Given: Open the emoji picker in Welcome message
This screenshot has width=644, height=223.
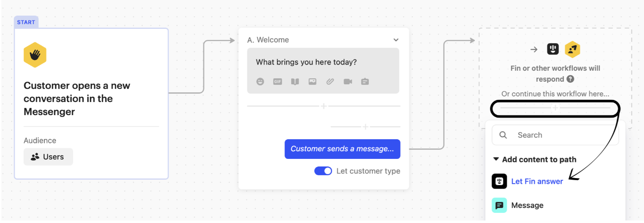Looking at the screenshot, I should pos(260,81).
